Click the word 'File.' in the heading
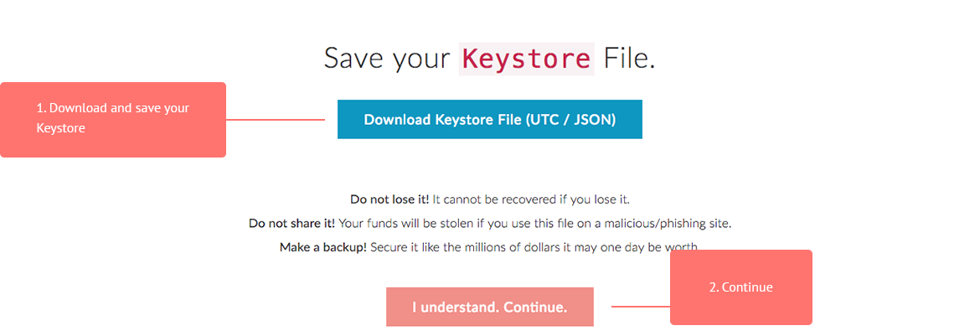The image size is (980, 336). click(x=627, y=59)
